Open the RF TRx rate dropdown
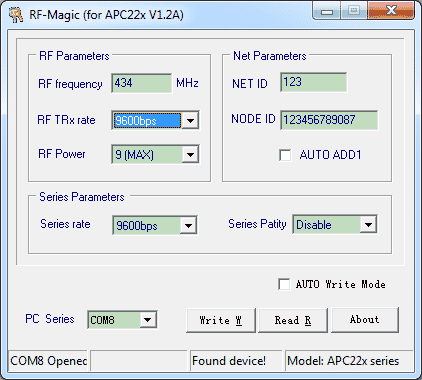Screen dimensions: 422x380 point(190,120)
